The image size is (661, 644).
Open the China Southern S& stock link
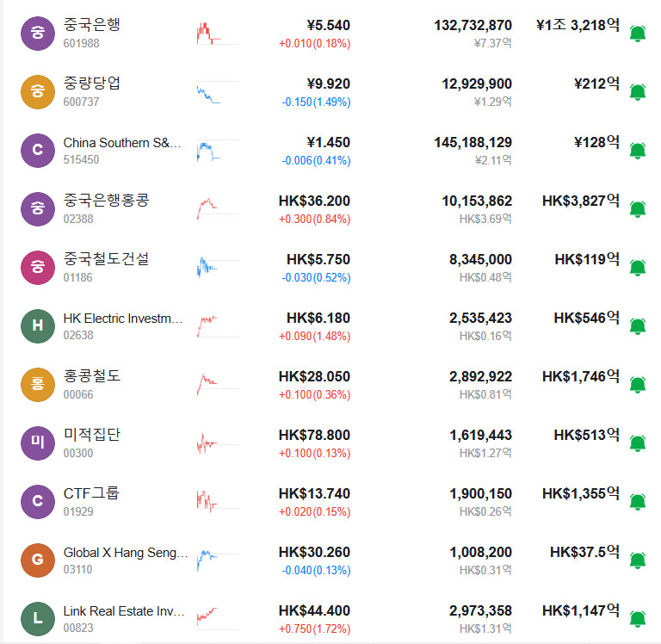(122, 142)
